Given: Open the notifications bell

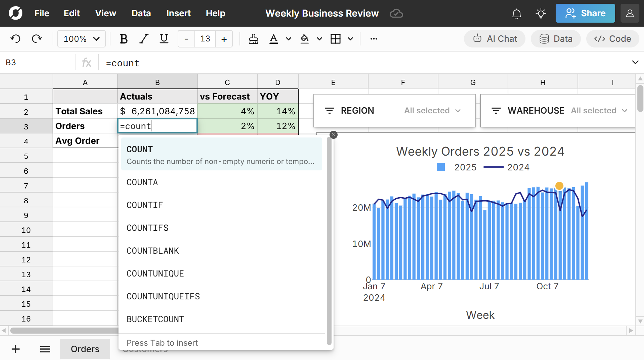Looking at the screenshot, I should pos(516,14).
